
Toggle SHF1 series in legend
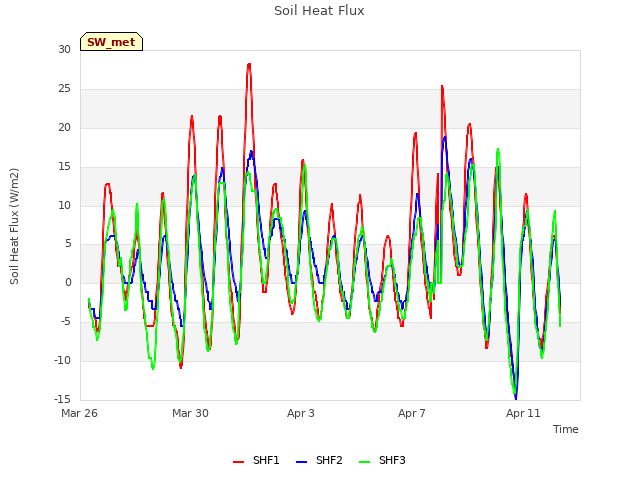pos(256,460)
